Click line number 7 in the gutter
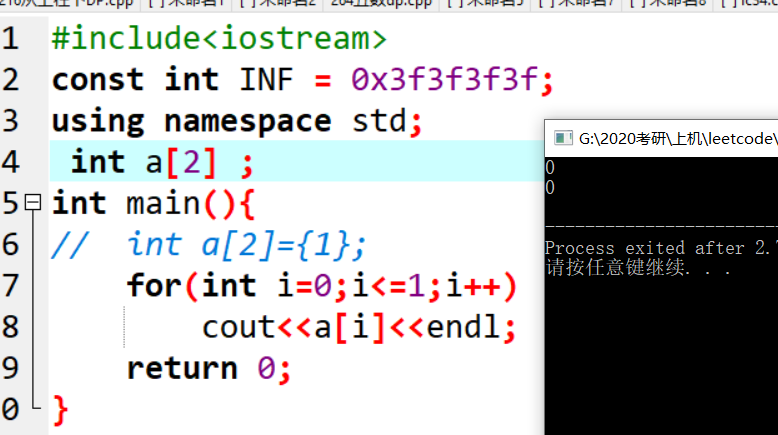The image size is (778, 435). (10, 286)
